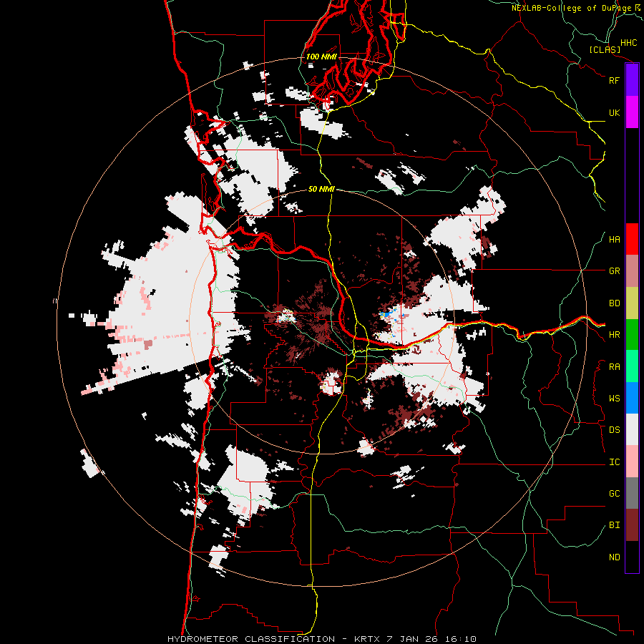Click the RA legend label
This screenshot has width=644, height=644.
[x=614, y=367]
